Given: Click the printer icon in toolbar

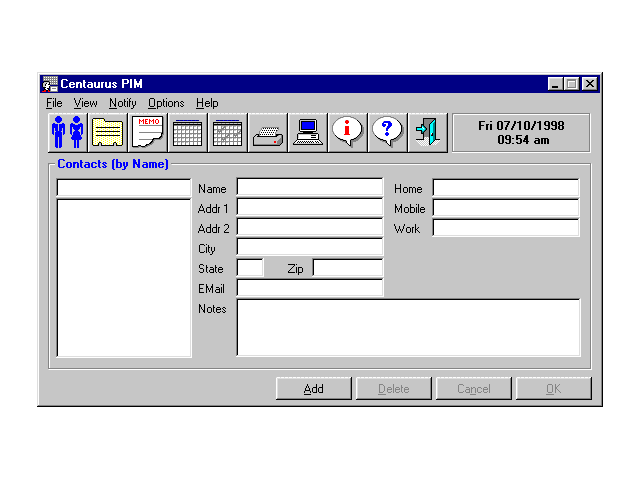Looking at the screenshot, I should pyautogui.click(x=267, y=132).
